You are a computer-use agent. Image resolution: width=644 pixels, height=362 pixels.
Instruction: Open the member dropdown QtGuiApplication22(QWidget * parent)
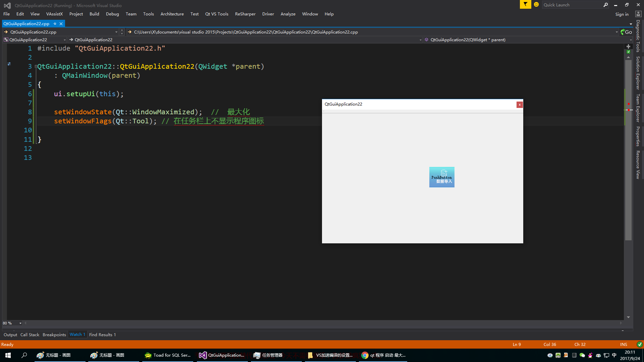point(528,40)
